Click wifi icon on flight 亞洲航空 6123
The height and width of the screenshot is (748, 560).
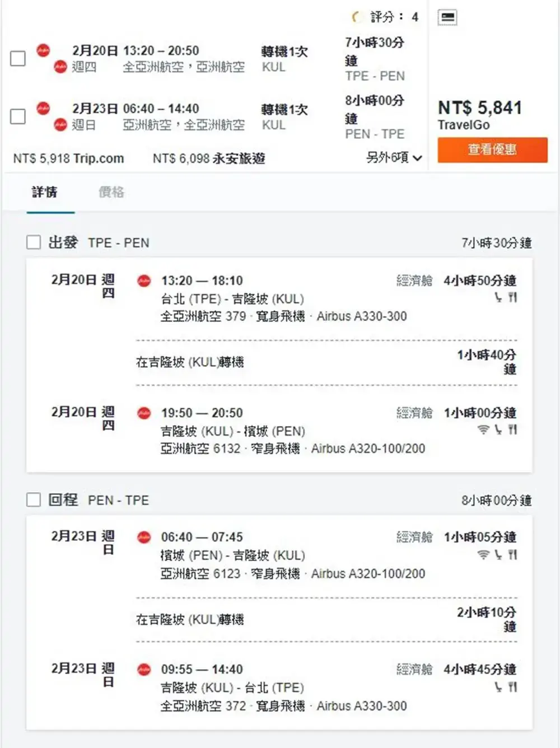click(483, 554)
